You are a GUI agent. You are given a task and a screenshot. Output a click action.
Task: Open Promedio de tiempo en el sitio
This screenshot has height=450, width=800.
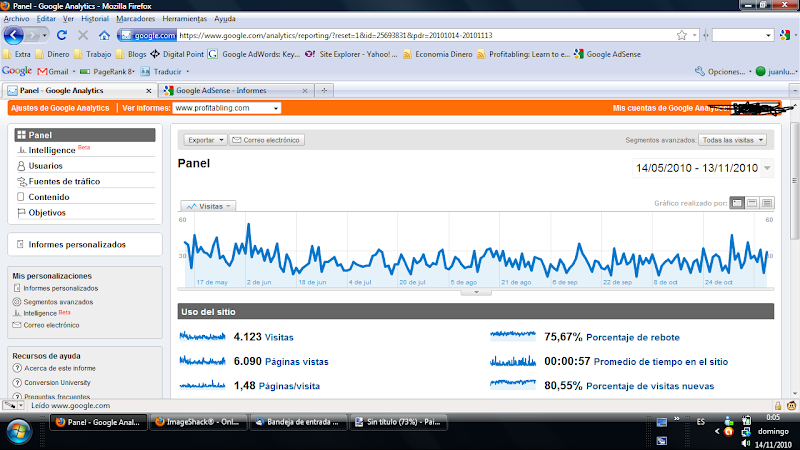pos(661,362)
